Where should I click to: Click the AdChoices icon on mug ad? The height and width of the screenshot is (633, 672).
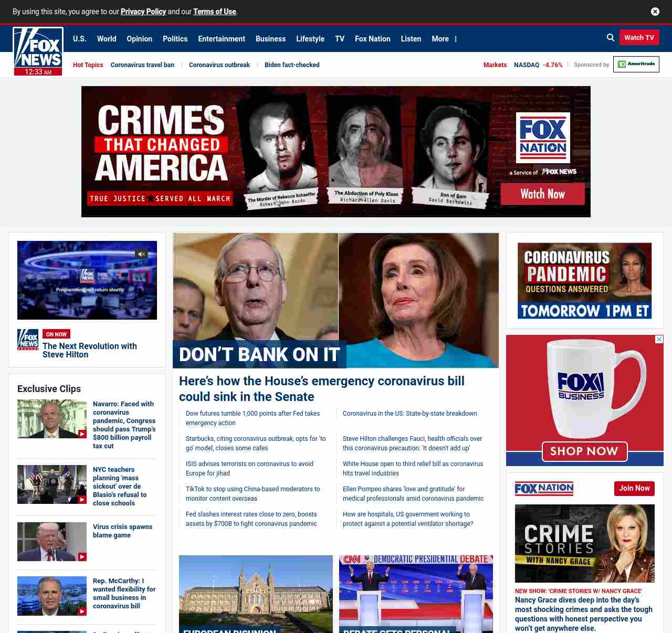[x=659, y=340]
